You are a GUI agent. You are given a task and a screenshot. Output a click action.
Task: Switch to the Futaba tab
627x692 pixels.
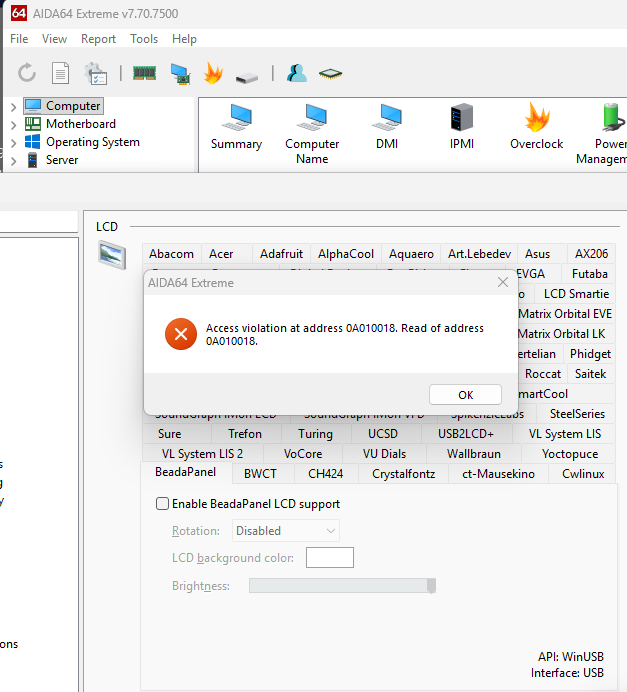pos(589,274)
